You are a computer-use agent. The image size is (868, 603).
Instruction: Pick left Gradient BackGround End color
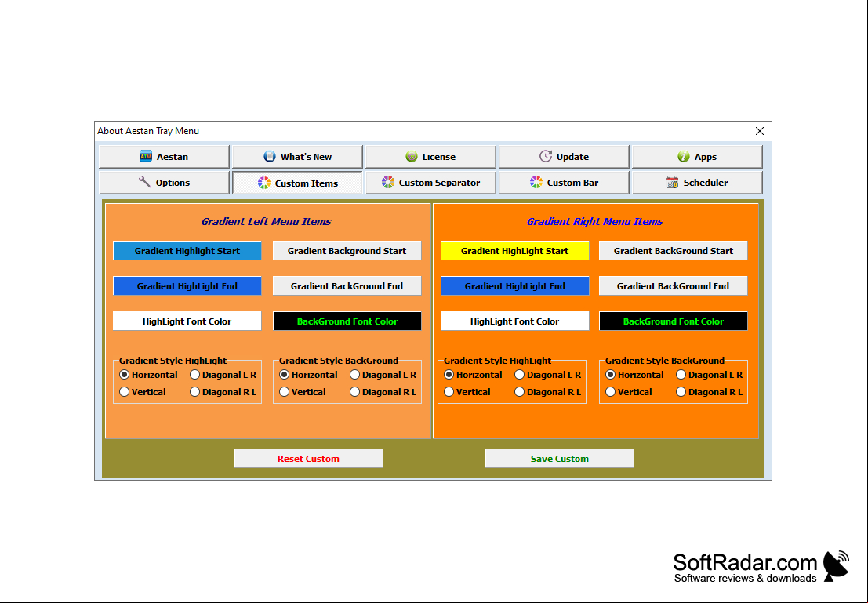(x=347, y=286)
